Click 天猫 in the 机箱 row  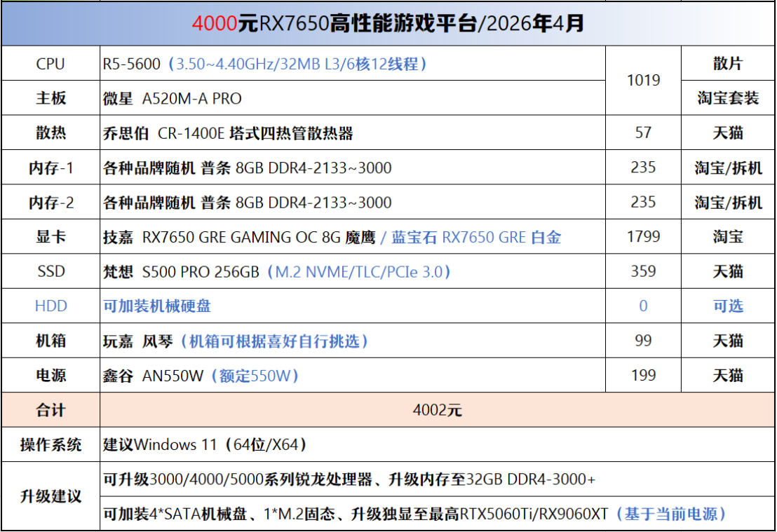[x=728, y=341]
